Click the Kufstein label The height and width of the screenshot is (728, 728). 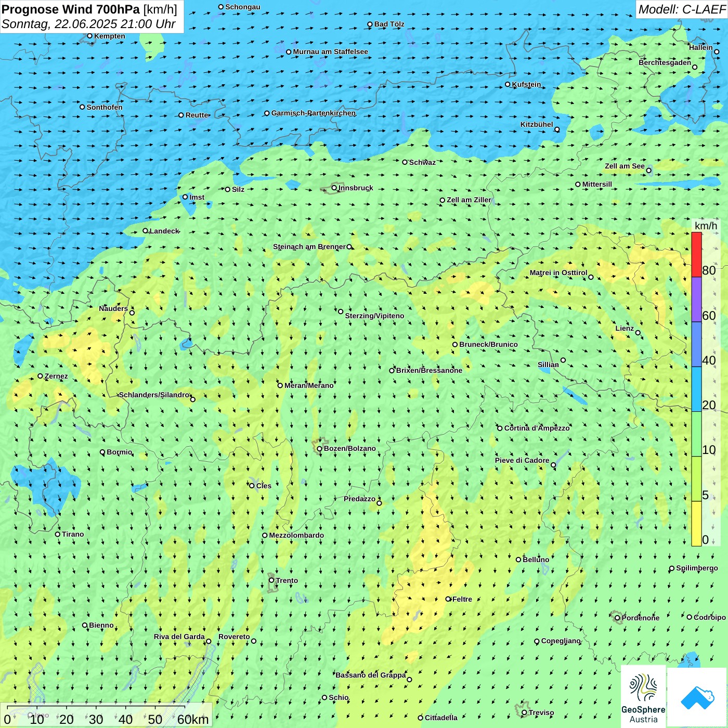coord(526,84)
